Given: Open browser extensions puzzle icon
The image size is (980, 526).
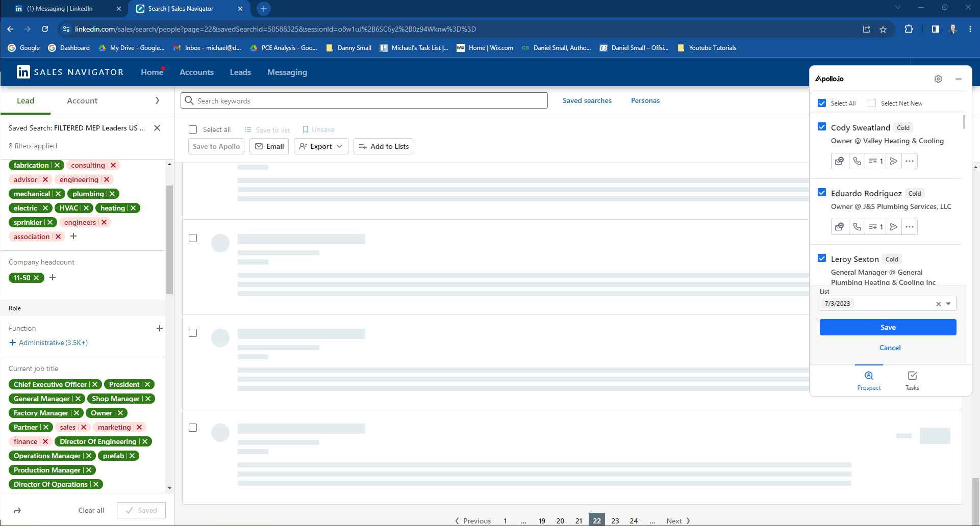Looking at the screenshot, I should coord(909,29).
